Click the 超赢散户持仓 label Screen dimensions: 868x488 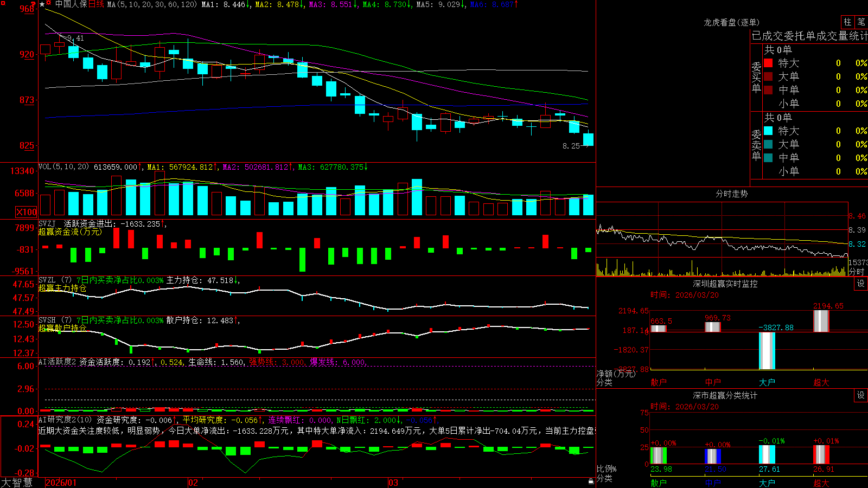point(62,328)
